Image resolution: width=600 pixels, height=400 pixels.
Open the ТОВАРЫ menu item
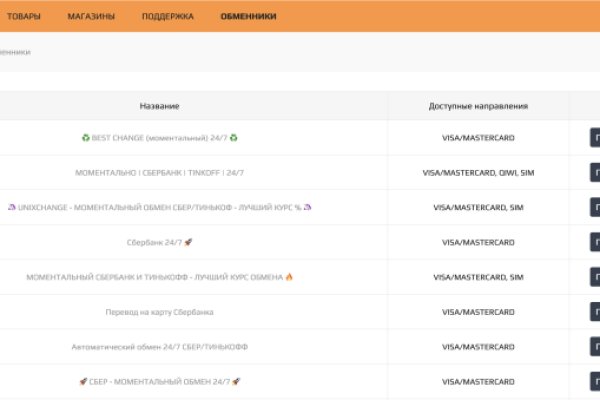(24, 16)
